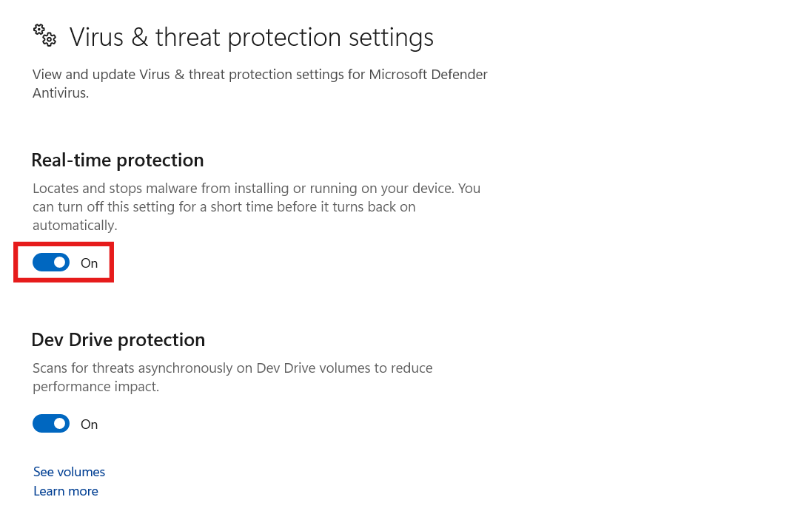Image resolution: width=812 pixels, height=531 pixels.
Task: Click the Dev Drive protection description text
Action: click(x=232, y=376)
